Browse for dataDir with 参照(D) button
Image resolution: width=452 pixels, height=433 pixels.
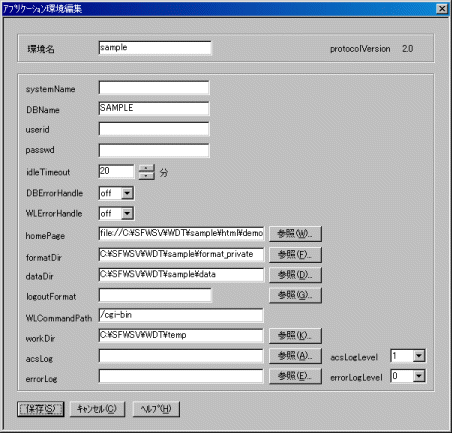pos(295,275)
